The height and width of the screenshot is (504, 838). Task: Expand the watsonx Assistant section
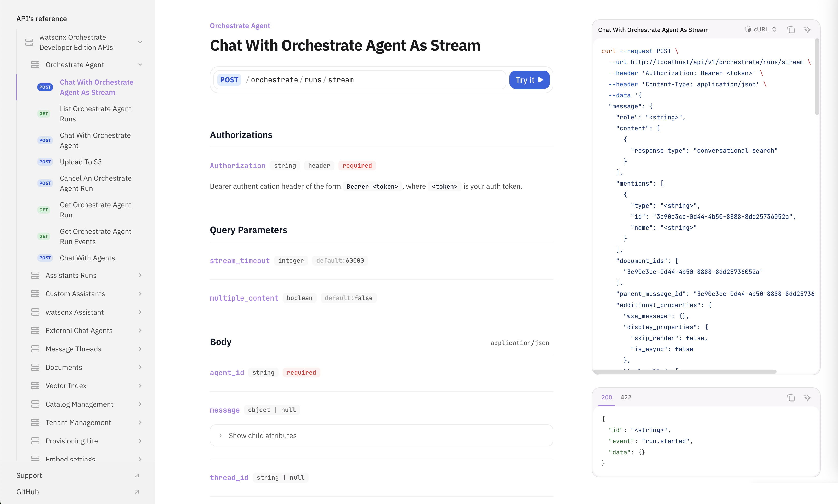[x=140, y=312]
